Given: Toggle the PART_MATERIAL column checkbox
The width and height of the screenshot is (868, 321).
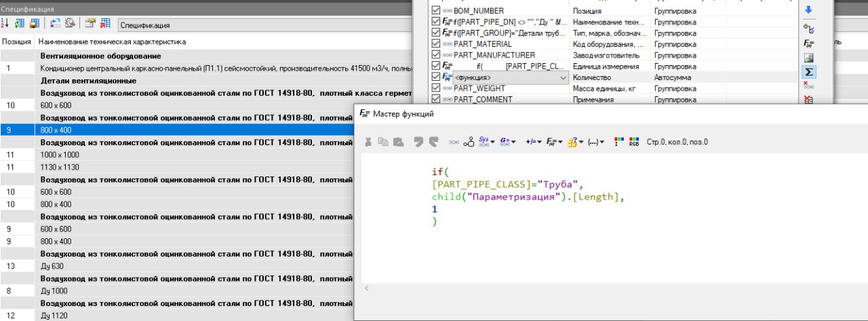Looking at the screenshot, I should pos(435,44).
